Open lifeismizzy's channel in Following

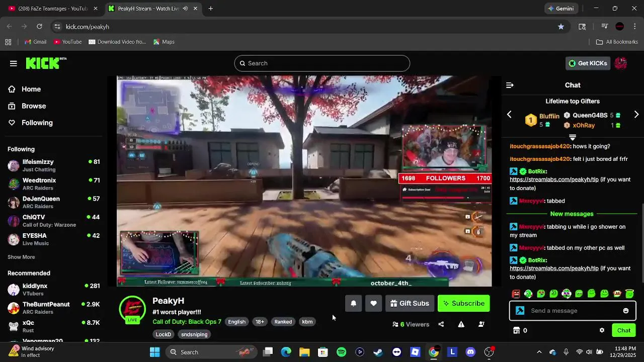pos(54,165)
